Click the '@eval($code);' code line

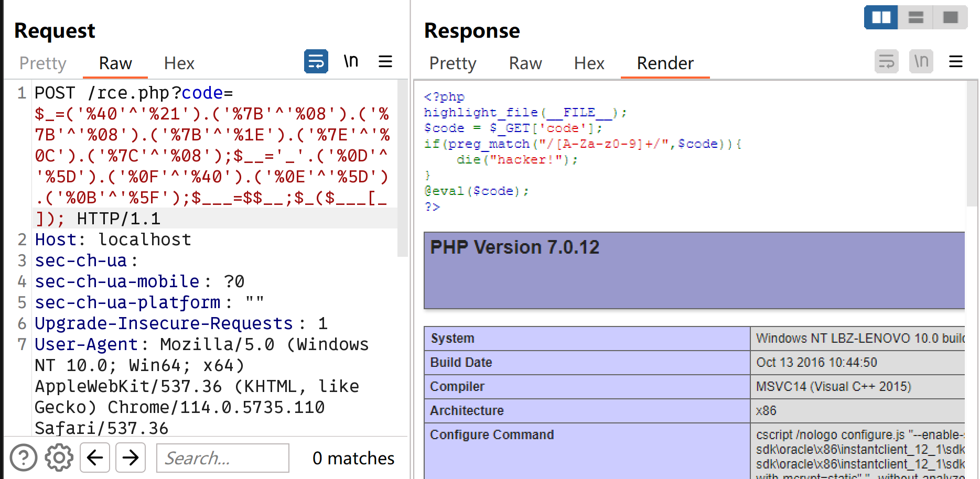pos(476,191)
